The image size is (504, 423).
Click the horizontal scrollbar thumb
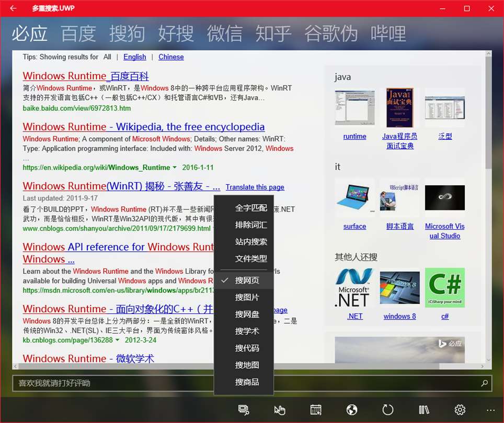click(x=229, y=367)
